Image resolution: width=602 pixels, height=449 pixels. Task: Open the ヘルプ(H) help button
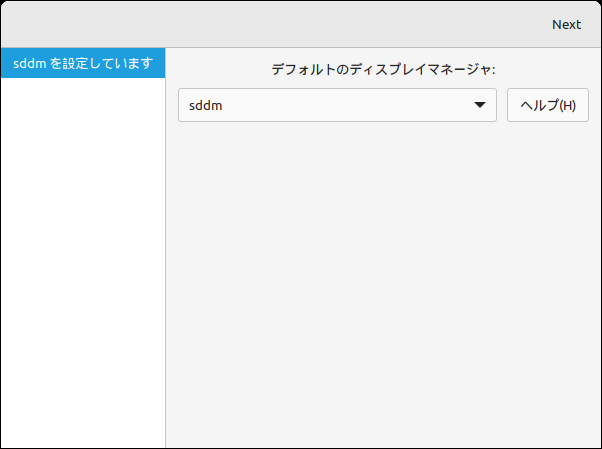(548, 105)
